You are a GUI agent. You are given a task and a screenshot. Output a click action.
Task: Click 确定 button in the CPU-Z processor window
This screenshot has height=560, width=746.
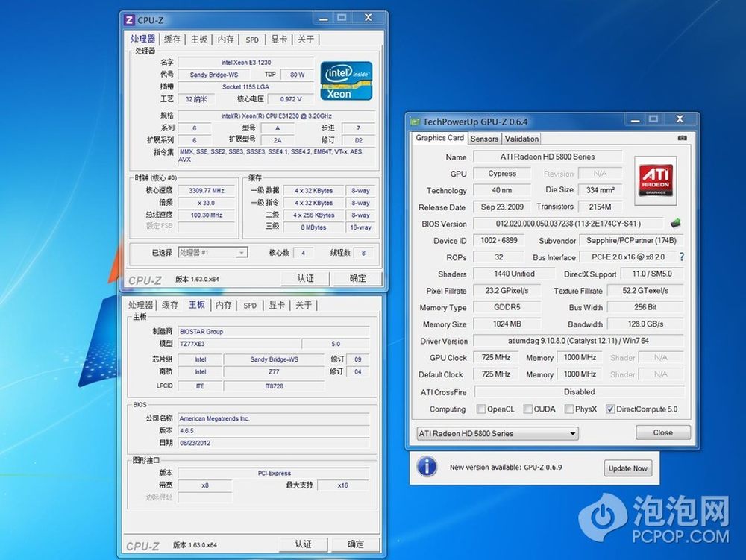pos(358,279)
